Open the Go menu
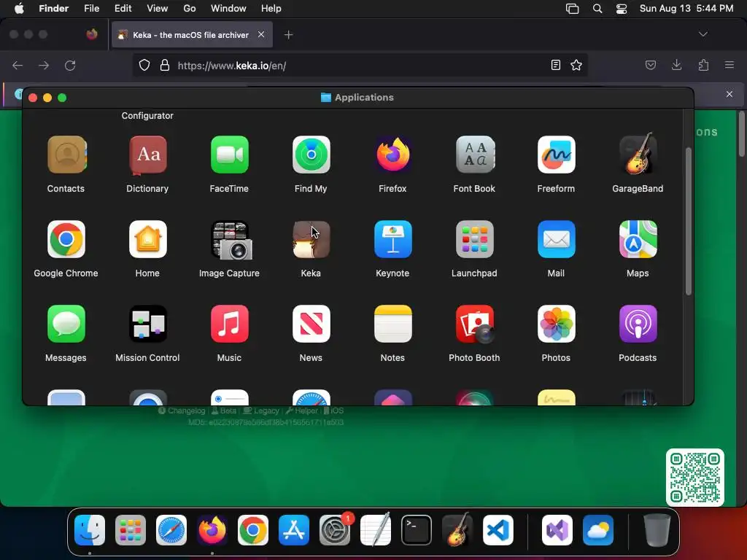The width and height of the screenshot is (747, 560). (190, 9)
